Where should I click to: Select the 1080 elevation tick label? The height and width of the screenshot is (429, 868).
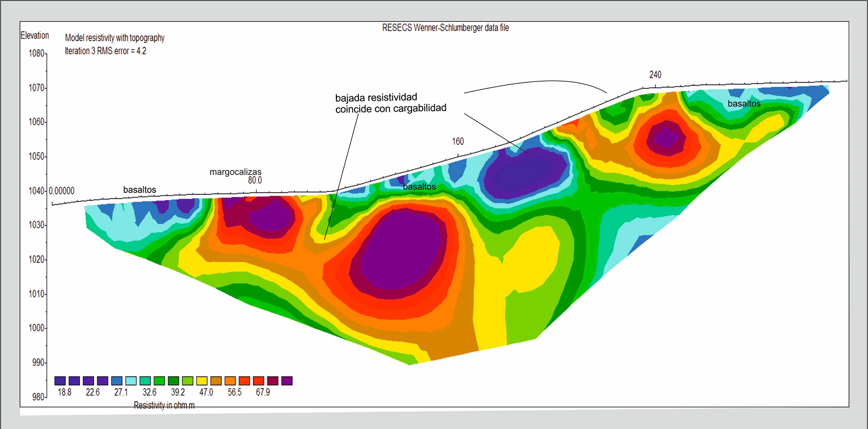point(36,53)
